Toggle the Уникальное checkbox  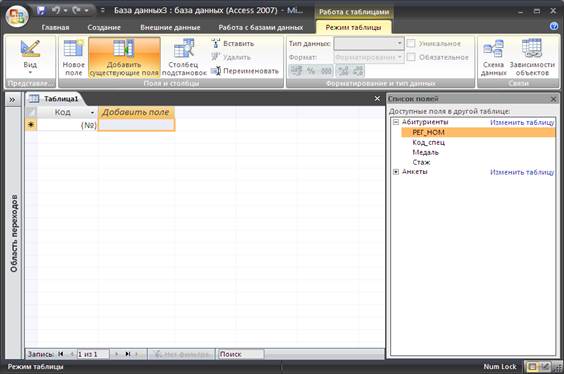(411, 44)
